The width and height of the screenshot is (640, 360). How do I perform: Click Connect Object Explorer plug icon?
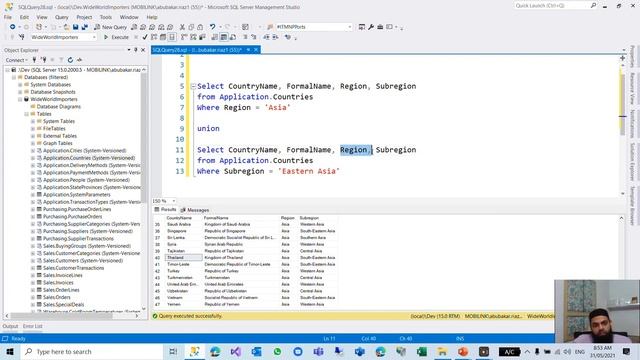click(34, 60)
